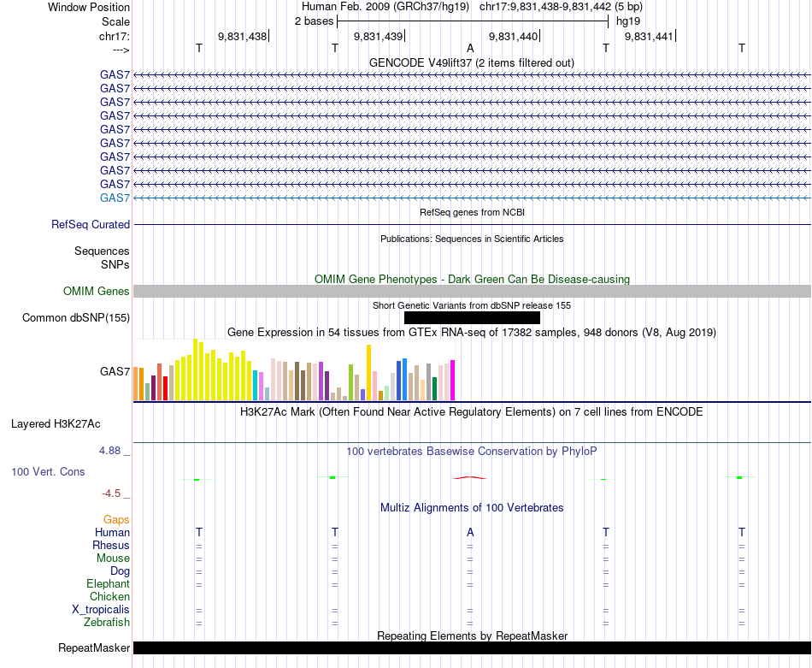Click the A base in the Human alignment row
The height and width of the screenshot is (668, 812).
click(470, 532)
